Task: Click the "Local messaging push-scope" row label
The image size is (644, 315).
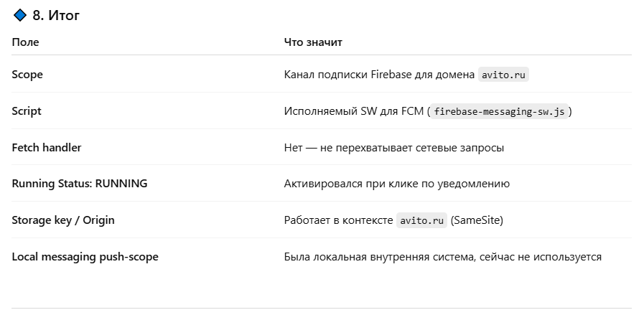Action: point(85,257)
